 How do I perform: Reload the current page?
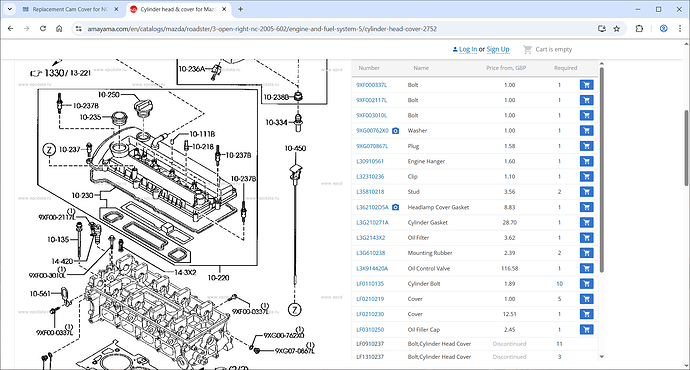point(43,29)
